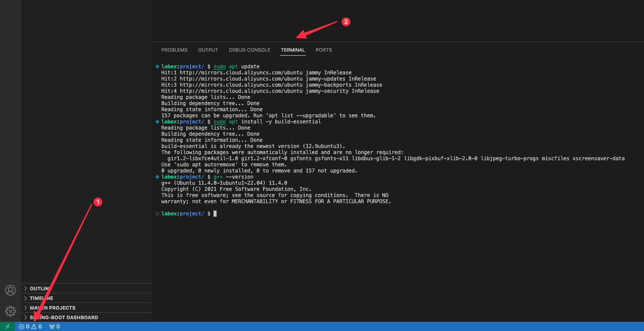
Task: Open the jammy-security mirror URL link
Action: click(x=241, y=91)
